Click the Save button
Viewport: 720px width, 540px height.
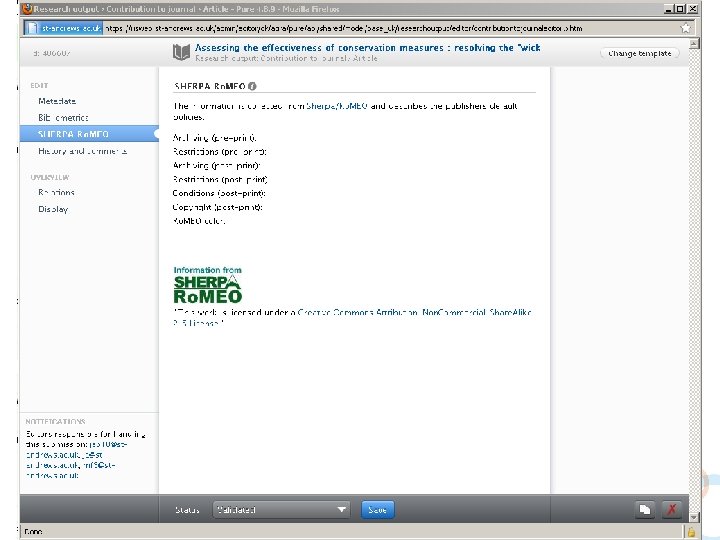pos(377,510)
